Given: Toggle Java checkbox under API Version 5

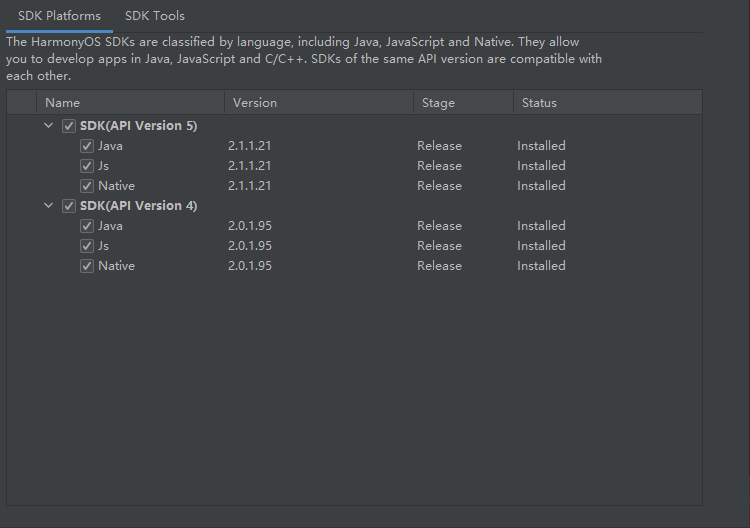Looking at the screenshot, I should coord(87,146).
